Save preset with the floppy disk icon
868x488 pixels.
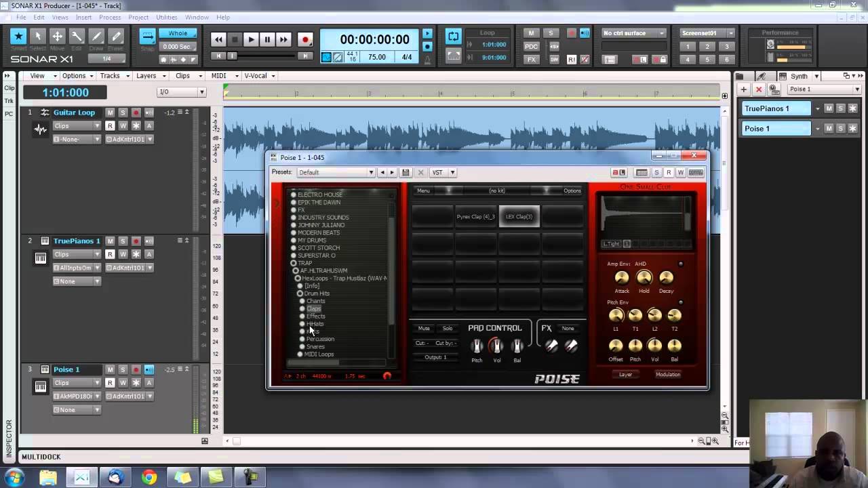coord(406,172)
